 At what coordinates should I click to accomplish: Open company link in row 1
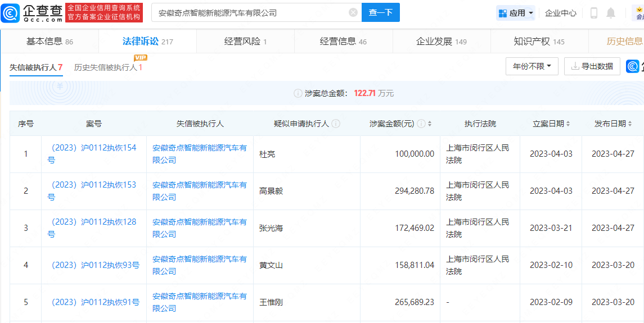coord(200,154)
